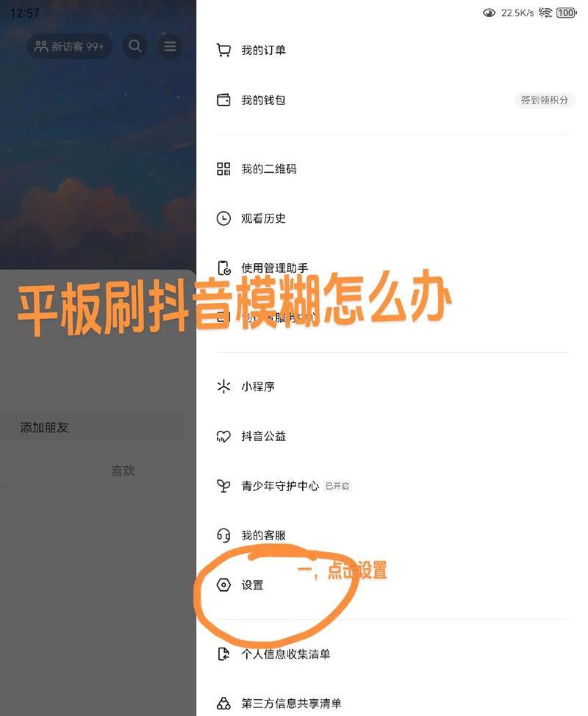Tap the eye icon in status bar

(x=489, y=12)
